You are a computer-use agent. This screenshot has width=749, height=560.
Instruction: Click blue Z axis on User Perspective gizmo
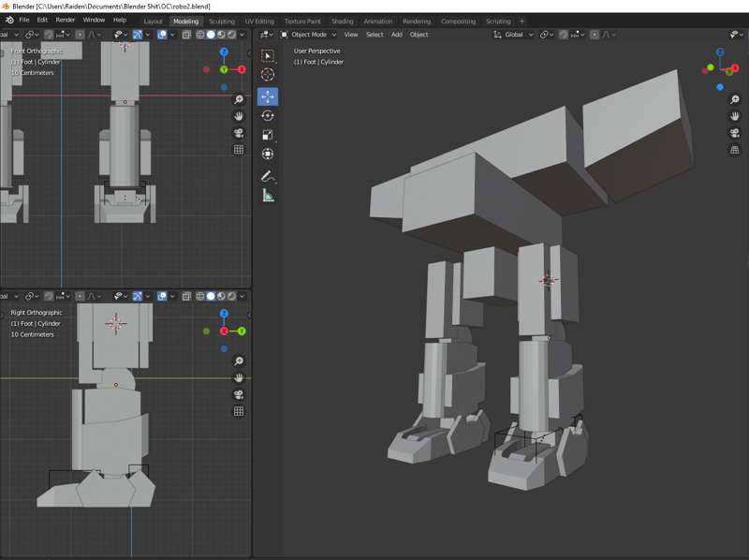click(720, 52)
